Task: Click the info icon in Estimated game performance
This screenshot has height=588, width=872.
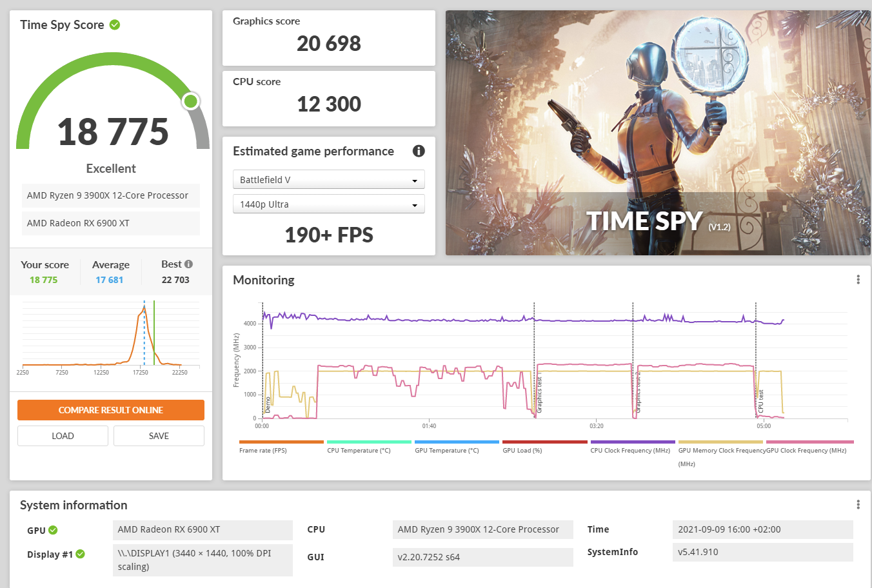Action: tap(419, 151)
